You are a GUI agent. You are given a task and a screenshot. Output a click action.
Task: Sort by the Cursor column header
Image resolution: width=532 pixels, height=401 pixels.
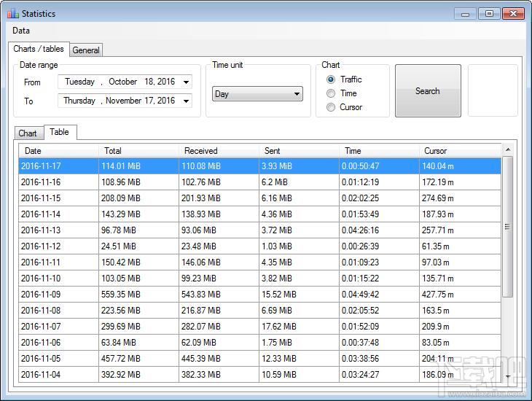[x=460, y=151]
